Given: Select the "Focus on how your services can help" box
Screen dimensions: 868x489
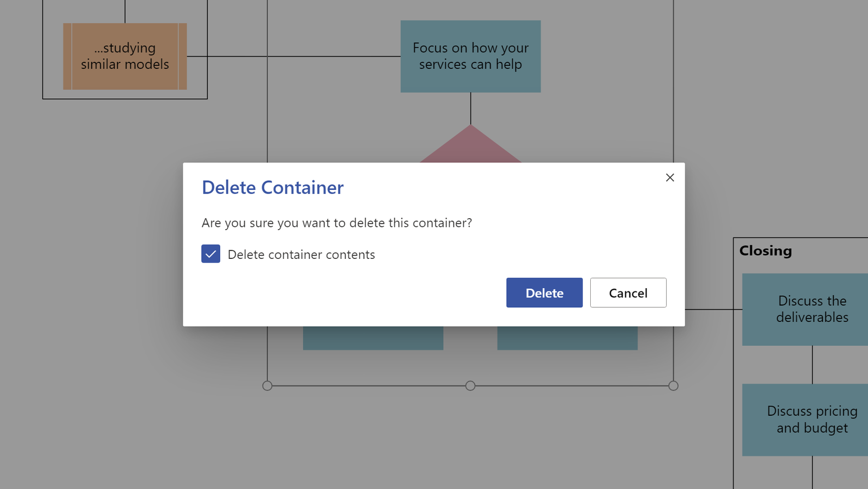Looking at the screenshot, I should [470, 56].
